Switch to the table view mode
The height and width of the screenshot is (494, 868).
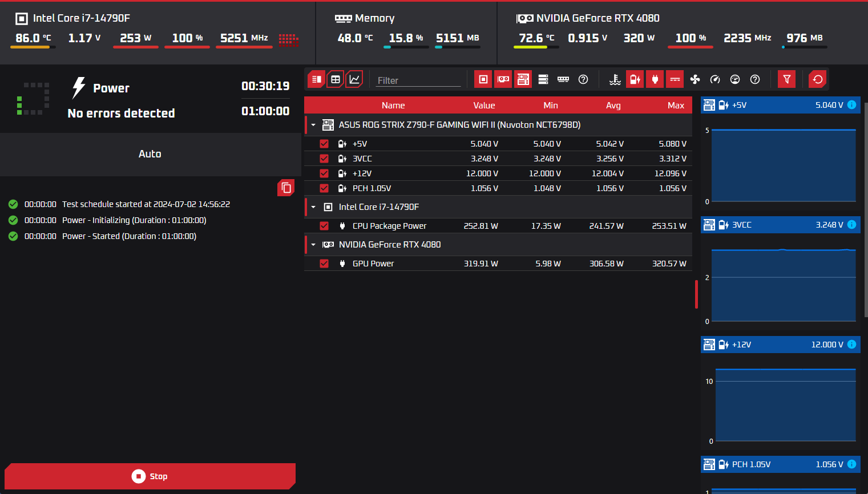[x=336, y=79]
